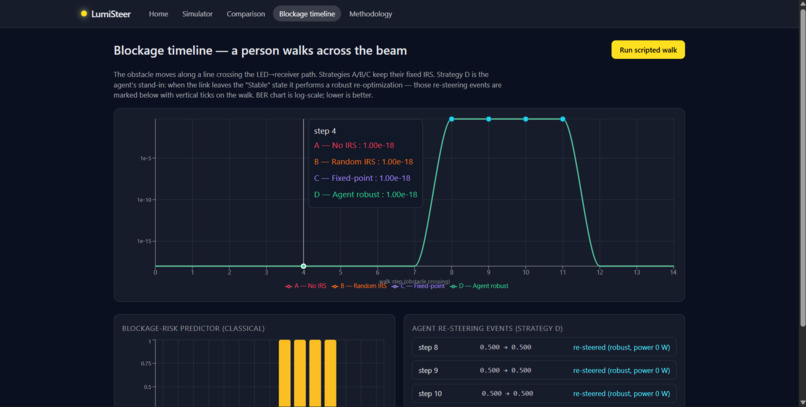Click the 'Agent re-steering events (Strategy D)' heading
This screenshot has height=407, width=806.
[487, 328]
